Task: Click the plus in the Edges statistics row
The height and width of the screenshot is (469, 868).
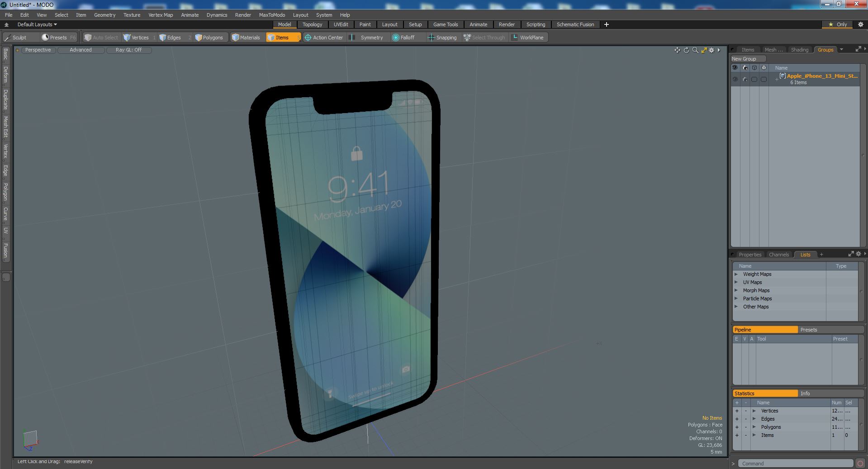Action: tap(737, 419)
